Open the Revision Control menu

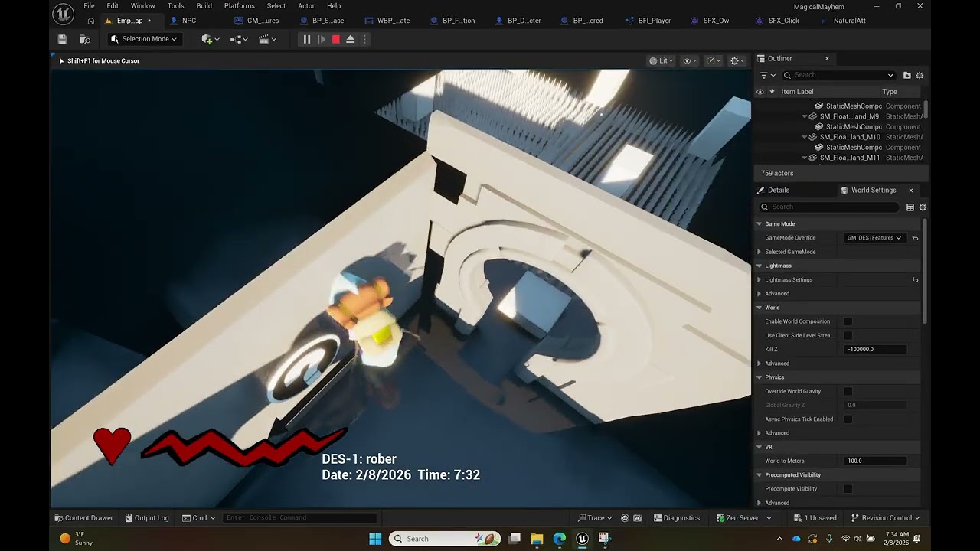(885, 518)
